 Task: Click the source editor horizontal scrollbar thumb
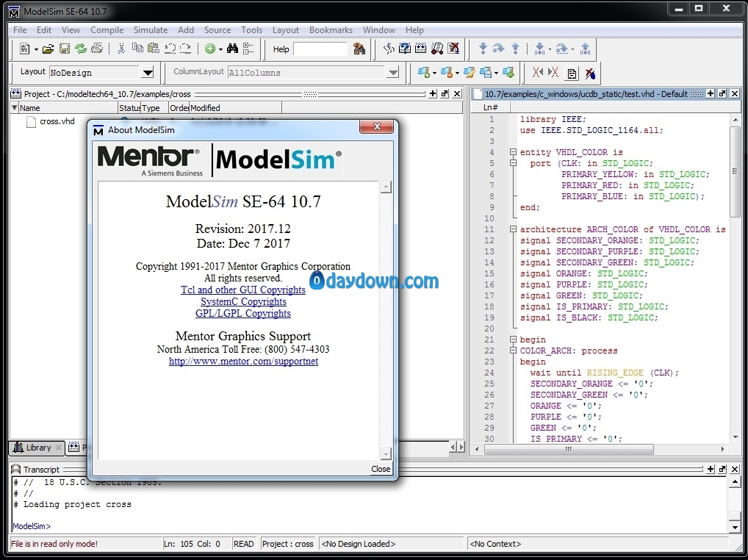(x=569, y=449)
